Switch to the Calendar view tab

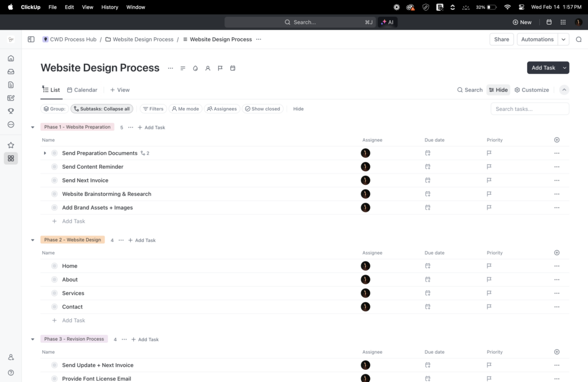[x=82, y=90]
